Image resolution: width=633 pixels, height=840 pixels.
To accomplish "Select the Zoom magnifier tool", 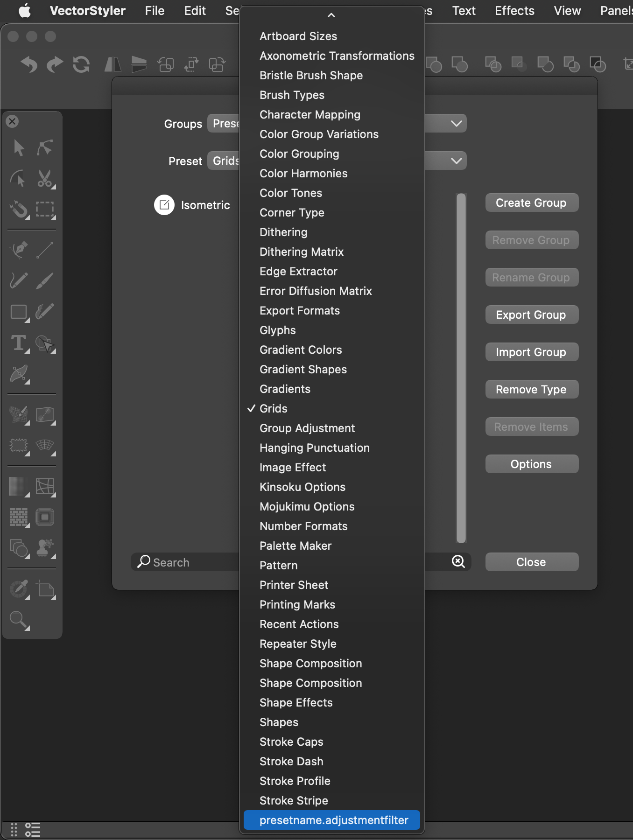I will (x=19, y=620).
